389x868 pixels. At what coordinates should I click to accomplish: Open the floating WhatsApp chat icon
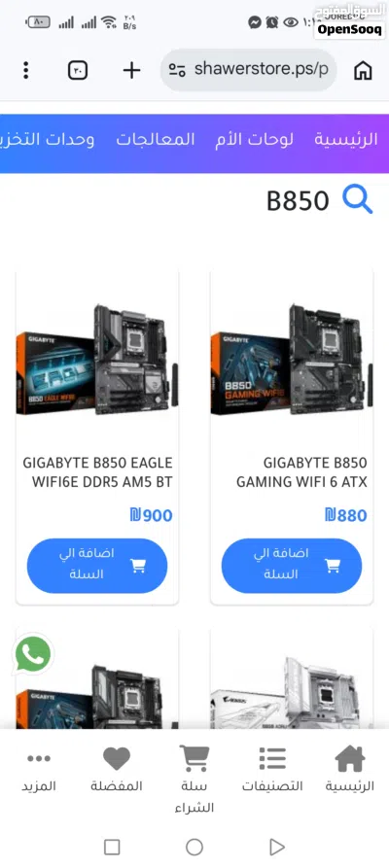(x=33, y=654)
